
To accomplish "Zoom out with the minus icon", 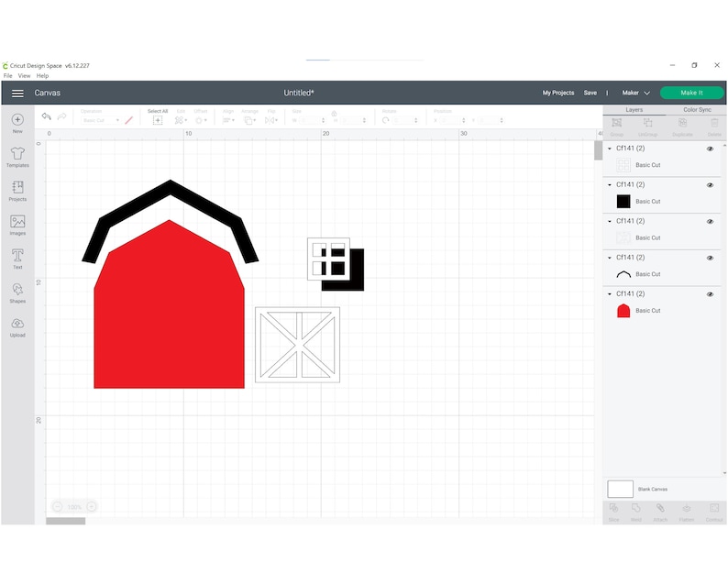I will [x=57, y=506].
